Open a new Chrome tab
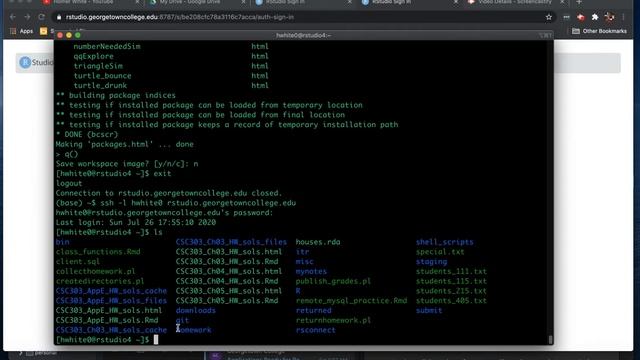 [x=579, y=2]
